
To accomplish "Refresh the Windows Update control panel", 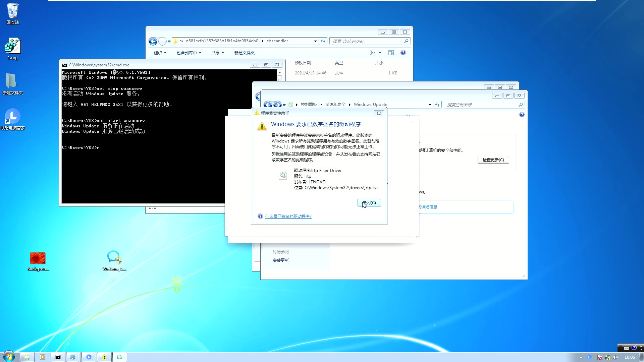I will [x=437, y=105].
